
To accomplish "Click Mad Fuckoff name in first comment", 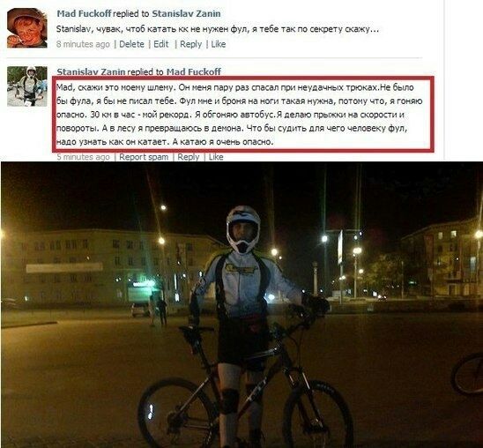I will 84,13.
